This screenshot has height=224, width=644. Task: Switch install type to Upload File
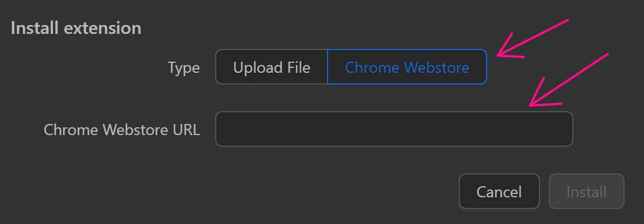coord(271,67)
